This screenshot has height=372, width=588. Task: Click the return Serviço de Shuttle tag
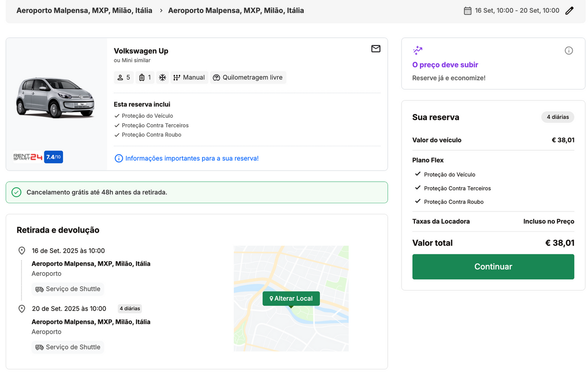point(68,347)
